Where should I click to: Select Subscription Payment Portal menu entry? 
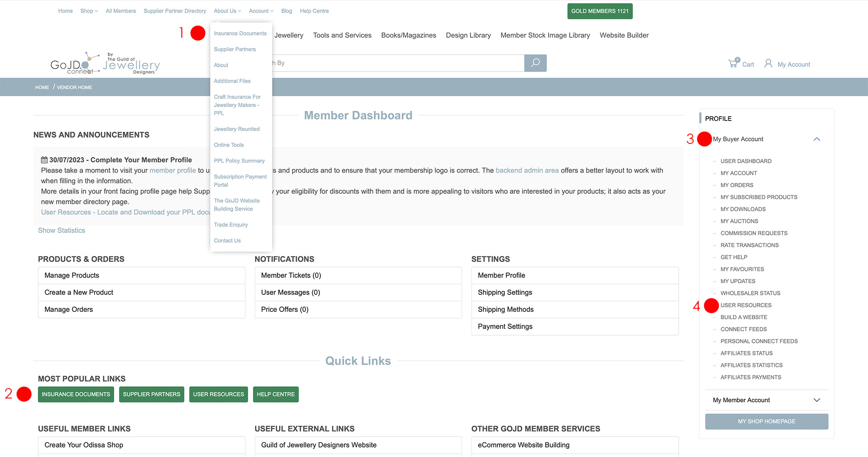coord(240,181)
